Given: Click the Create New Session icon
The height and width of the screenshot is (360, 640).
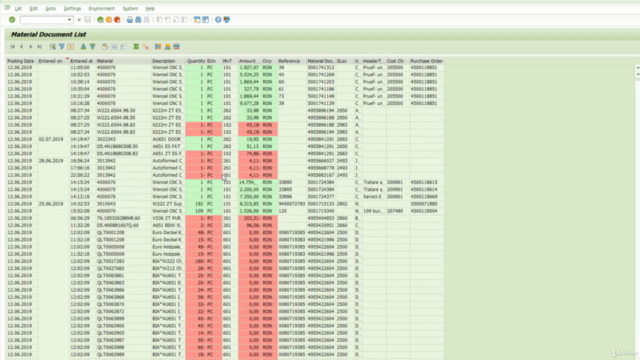Looking at the screenshot, I should (x=197, y=20).
